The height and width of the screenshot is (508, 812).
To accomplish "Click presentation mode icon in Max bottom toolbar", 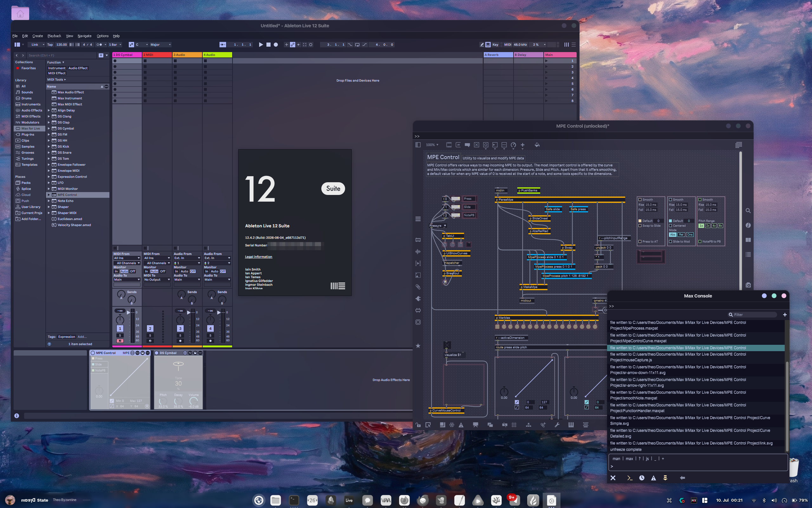I will pyautogui.click(x=475, y=425).
